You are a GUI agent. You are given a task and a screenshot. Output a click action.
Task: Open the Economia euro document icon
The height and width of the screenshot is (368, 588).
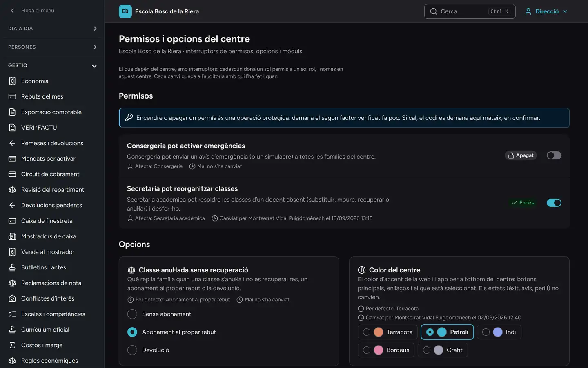click(x=12, y=81)
